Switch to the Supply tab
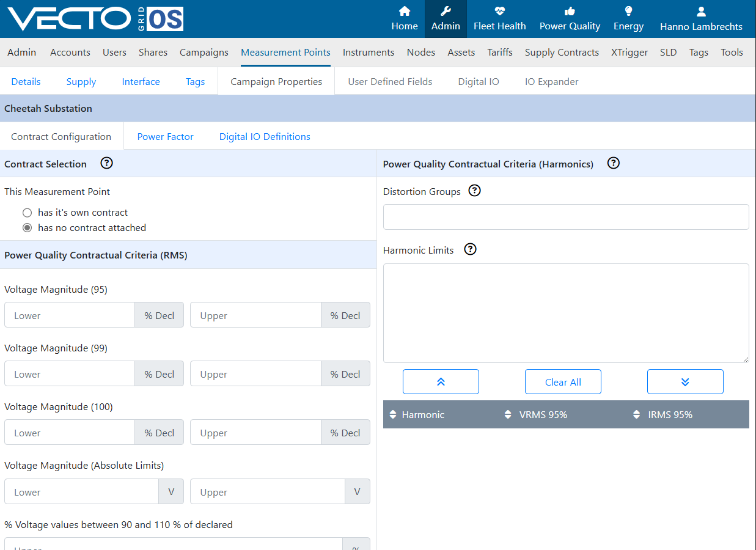This screenshot has width=756, height=550. pyautogui.click(x=81, y=81)
